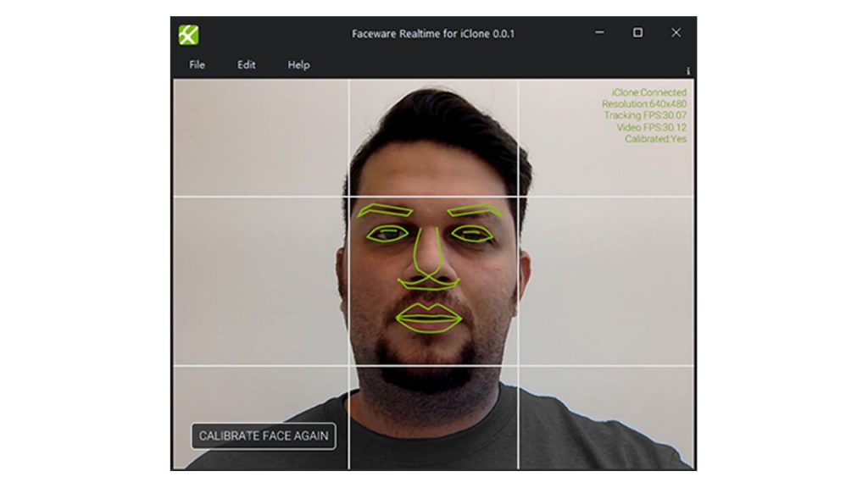Click the Faceware green logo icon
The height and width of the screenshot is (488, 868).
(x=189, y=35)
